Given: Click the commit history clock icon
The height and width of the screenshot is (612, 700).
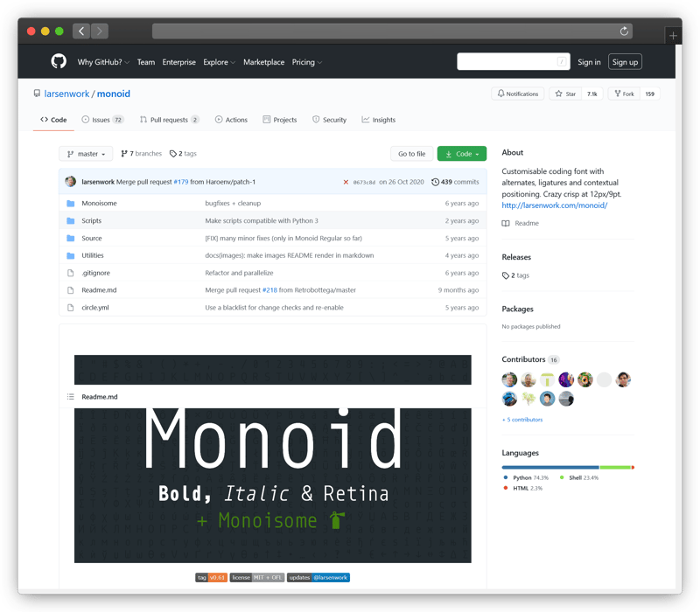Looking at the screenshot, I should click(435, 182).
